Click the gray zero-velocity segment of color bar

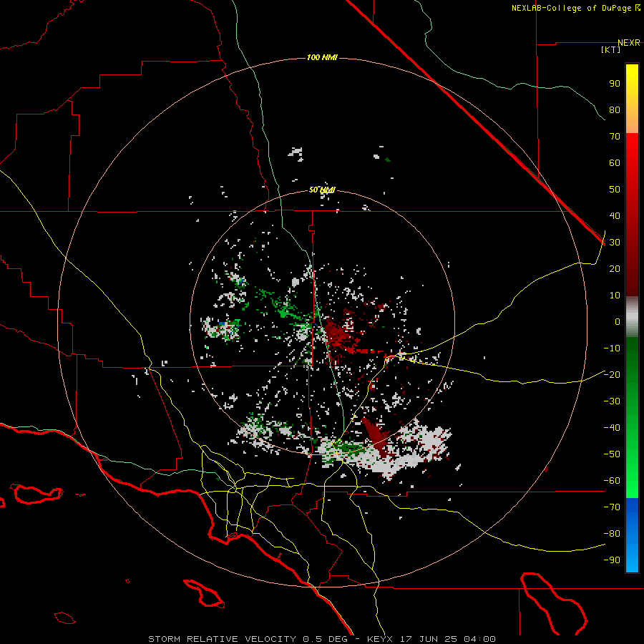pos(632,317)
